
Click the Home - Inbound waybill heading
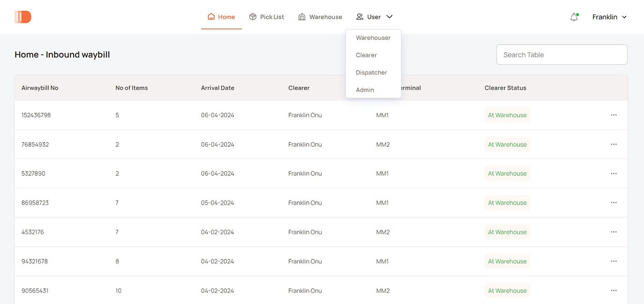[x=62, y=55]
